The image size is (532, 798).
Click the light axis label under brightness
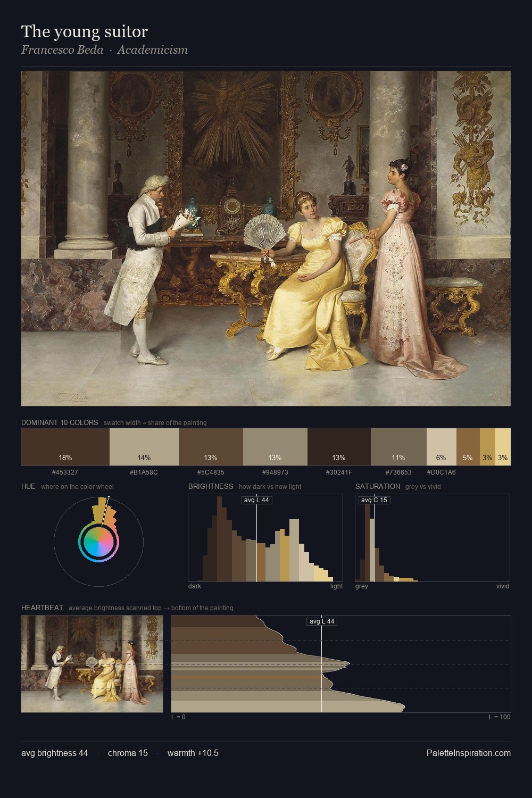[337, 586]
